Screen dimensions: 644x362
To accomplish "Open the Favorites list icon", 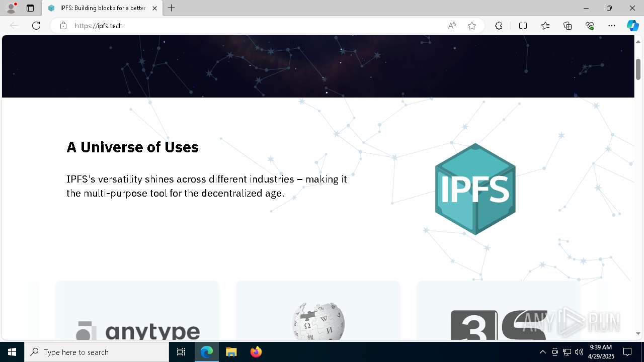I will click(545, 26).
